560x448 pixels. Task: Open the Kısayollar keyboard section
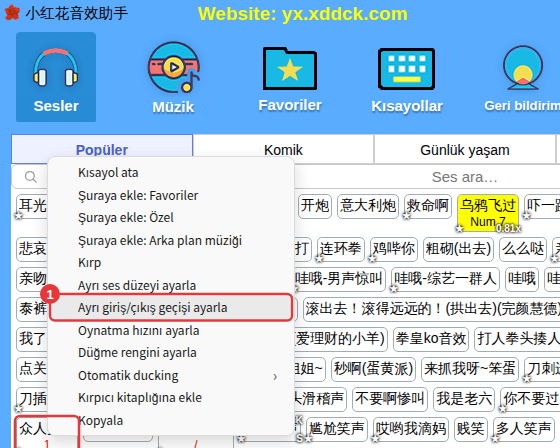click(x=407, y=80)
